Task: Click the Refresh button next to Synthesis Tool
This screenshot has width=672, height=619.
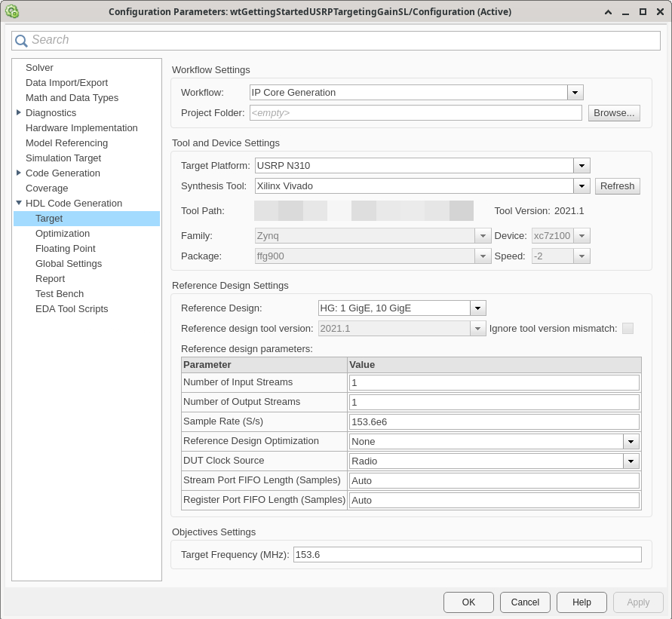Action: 617,185
